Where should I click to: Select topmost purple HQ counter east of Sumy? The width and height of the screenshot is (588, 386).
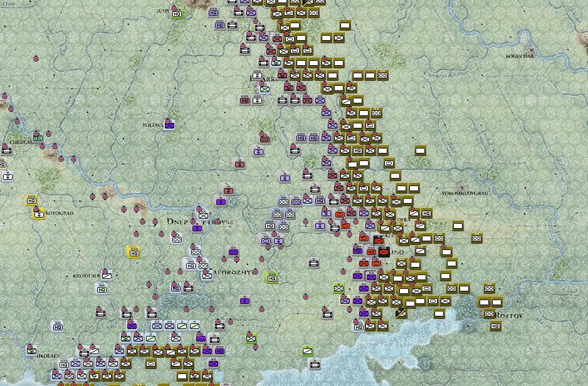213,13
